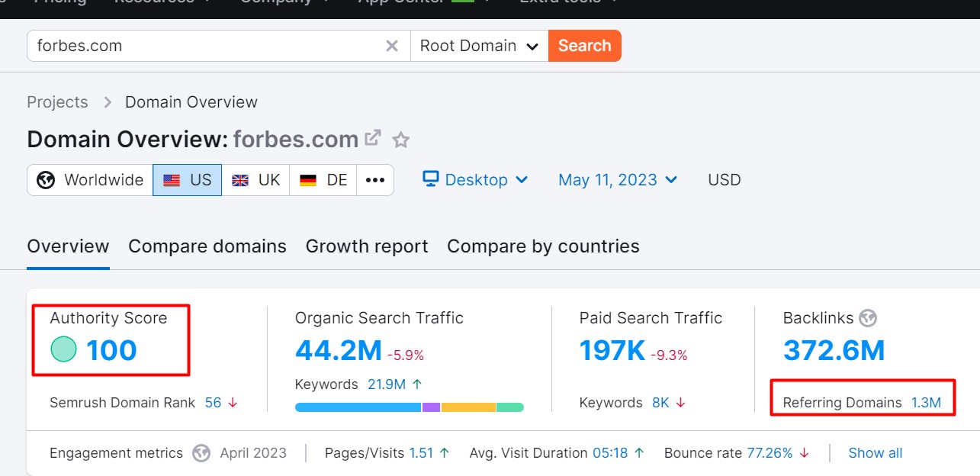Screen dimensions: 980x476
Task: Open Paid Search Traffic 197K
Action: click(612, 350)
